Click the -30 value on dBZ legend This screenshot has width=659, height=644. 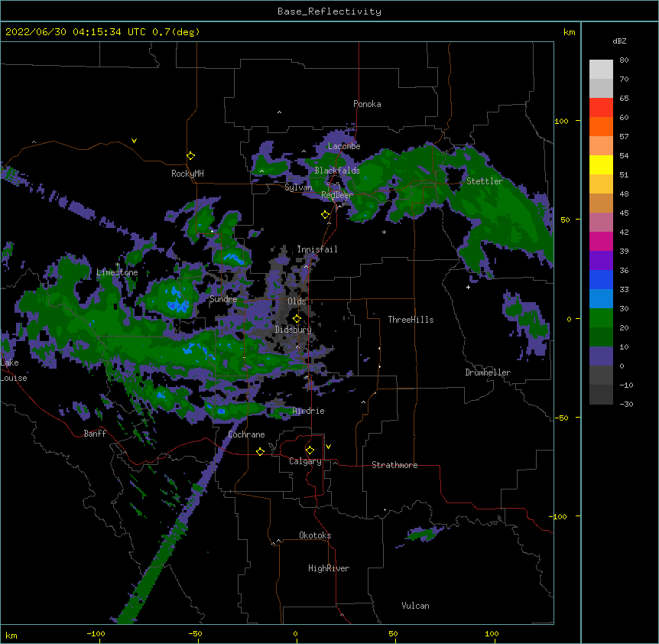click(626, 405)
